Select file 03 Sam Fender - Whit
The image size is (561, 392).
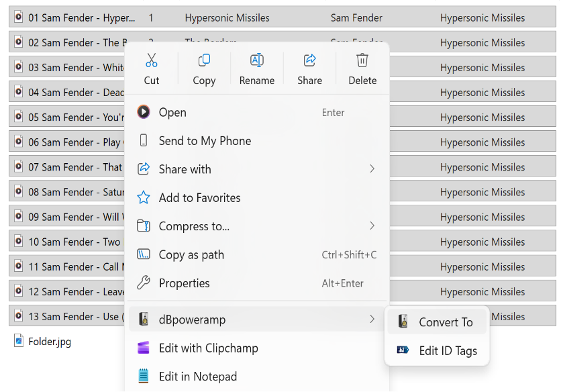click(x=76, y=68)
